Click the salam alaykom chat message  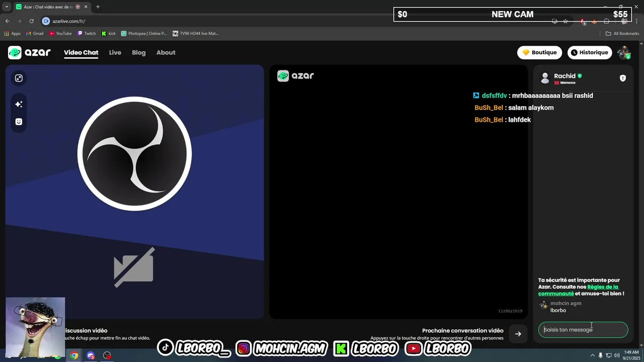[x=531, y=108]
